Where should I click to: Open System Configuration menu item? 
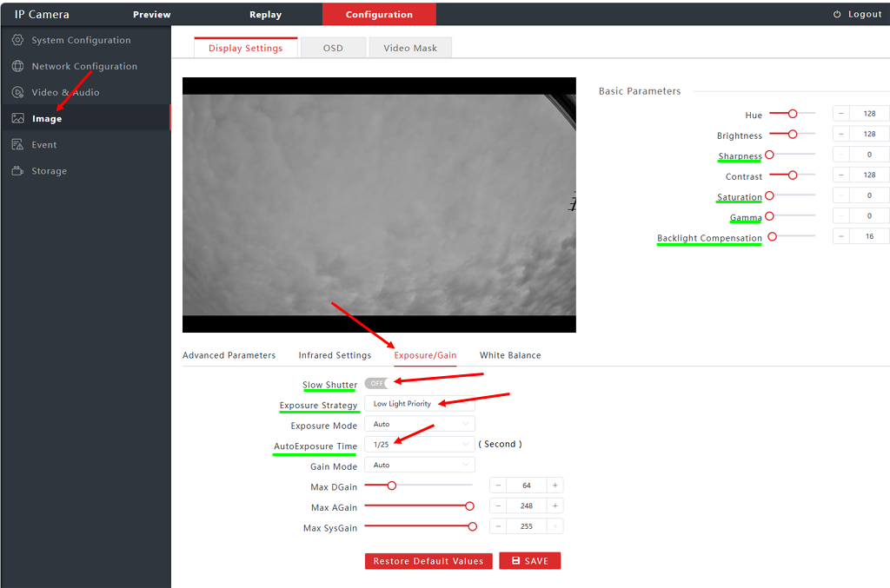point(85,40)
